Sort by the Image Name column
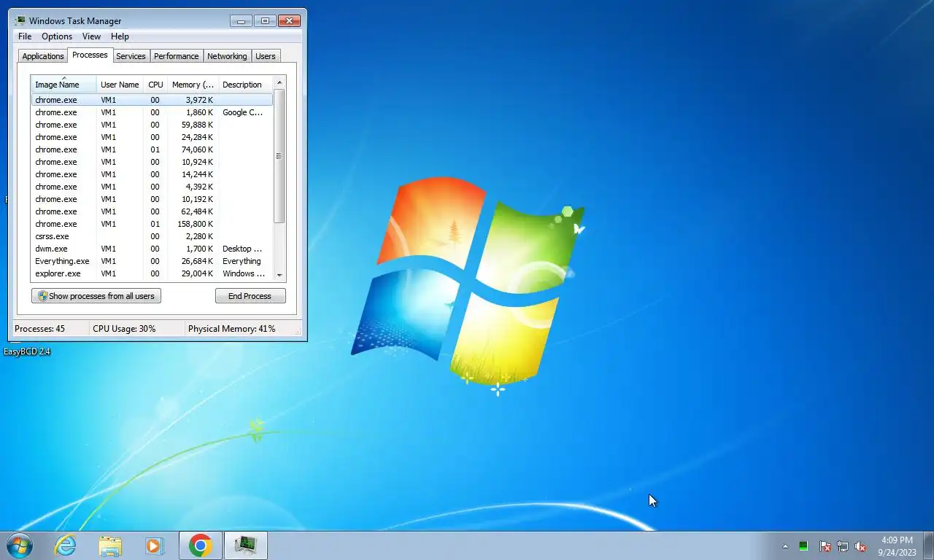934x560 pixels. (63, 84)
